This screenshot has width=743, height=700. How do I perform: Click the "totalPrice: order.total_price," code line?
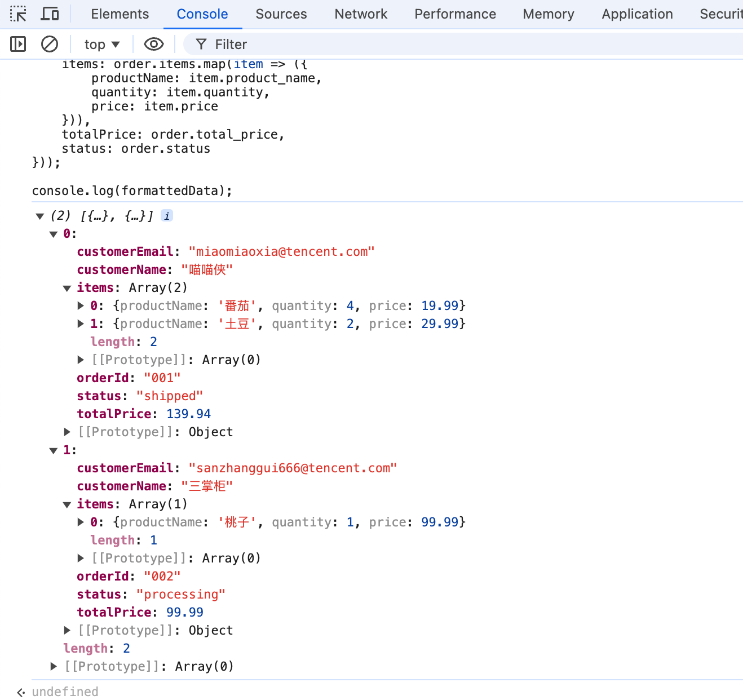point(173,134)
